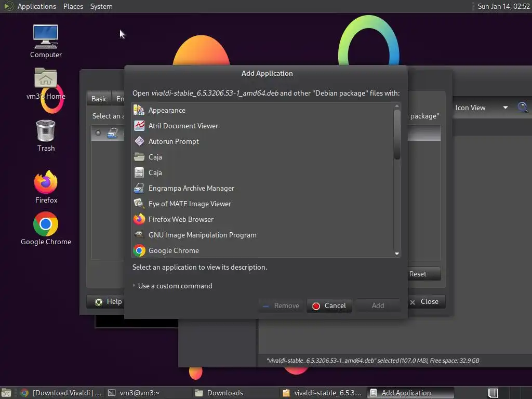The width and height of the screenshot is (532, 399).
Task: Select the radio button in Properties Open With list
Action: (98, 133)
